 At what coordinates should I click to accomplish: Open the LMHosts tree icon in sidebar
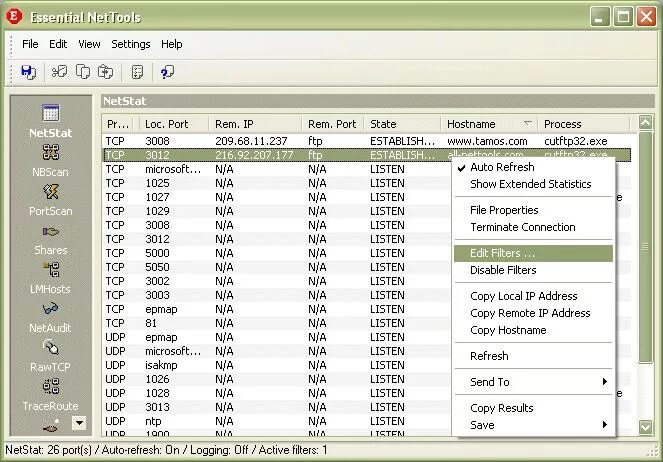pos(51,270)
